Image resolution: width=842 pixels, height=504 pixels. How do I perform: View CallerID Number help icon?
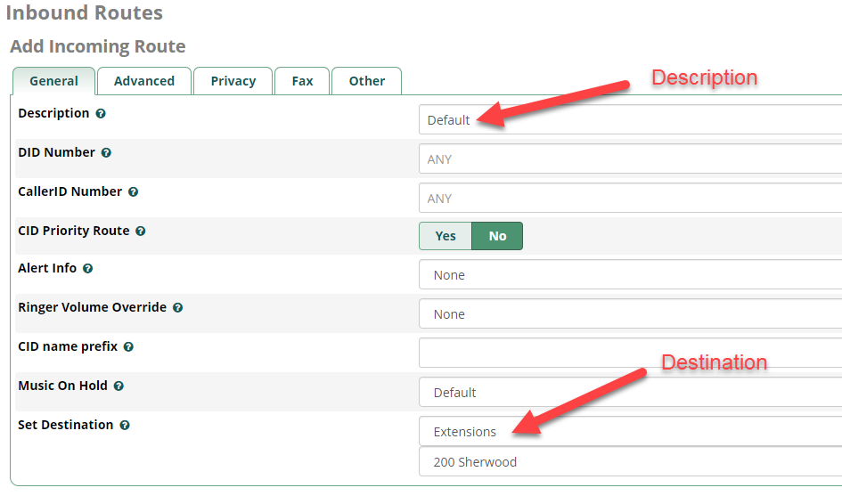point(133,192)
